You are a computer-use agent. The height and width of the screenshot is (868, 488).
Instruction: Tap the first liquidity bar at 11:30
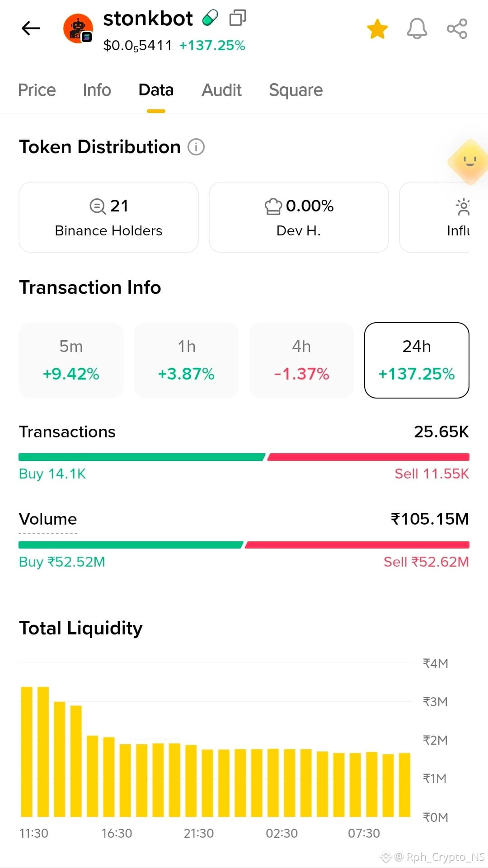coord(27,751)
